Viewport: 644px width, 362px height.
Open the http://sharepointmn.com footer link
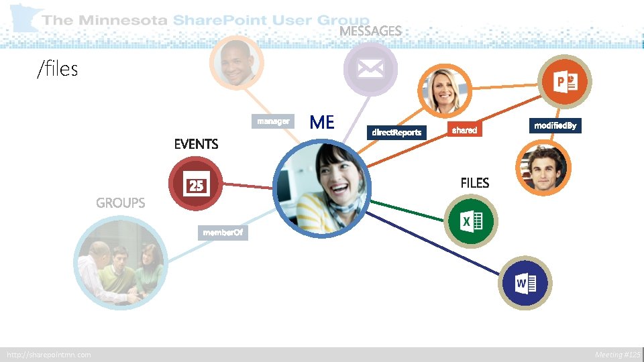pos(49,355)
